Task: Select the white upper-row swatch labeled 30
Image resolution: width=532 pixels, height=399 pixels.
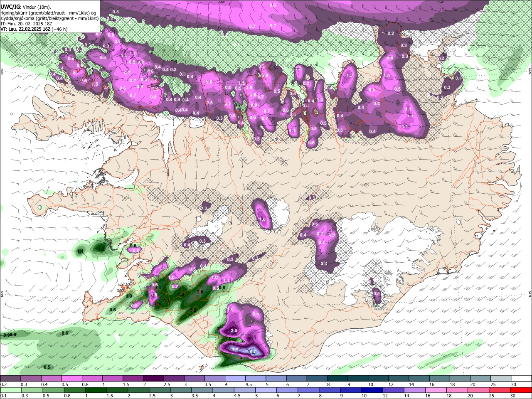Action: click(x=521, y=378)
